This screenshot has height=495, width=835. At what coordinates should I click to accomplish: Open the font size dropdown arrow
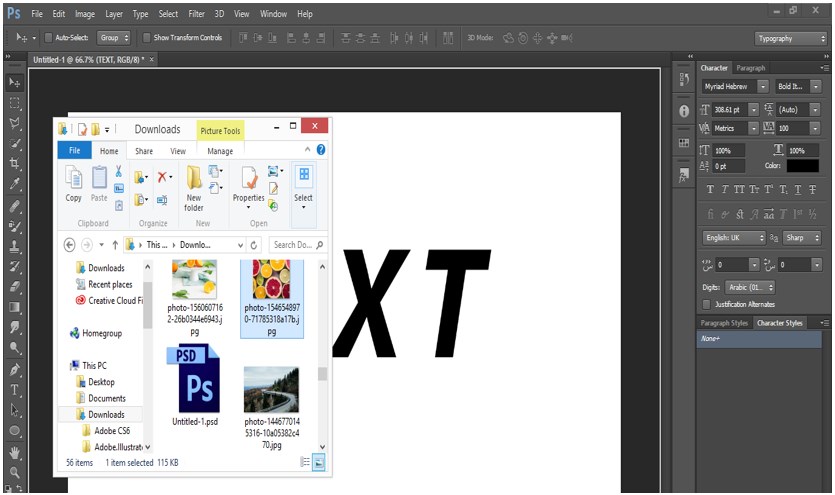(x=754, y=110)
